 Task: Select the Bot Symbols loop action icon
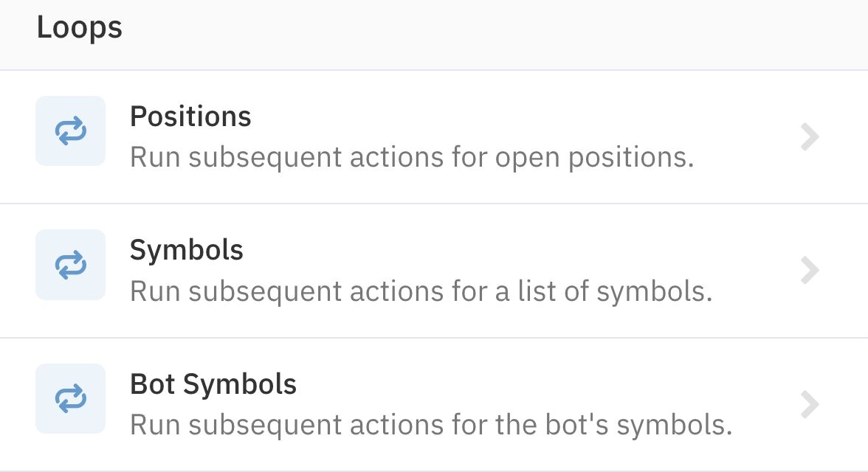coord(70,398)
